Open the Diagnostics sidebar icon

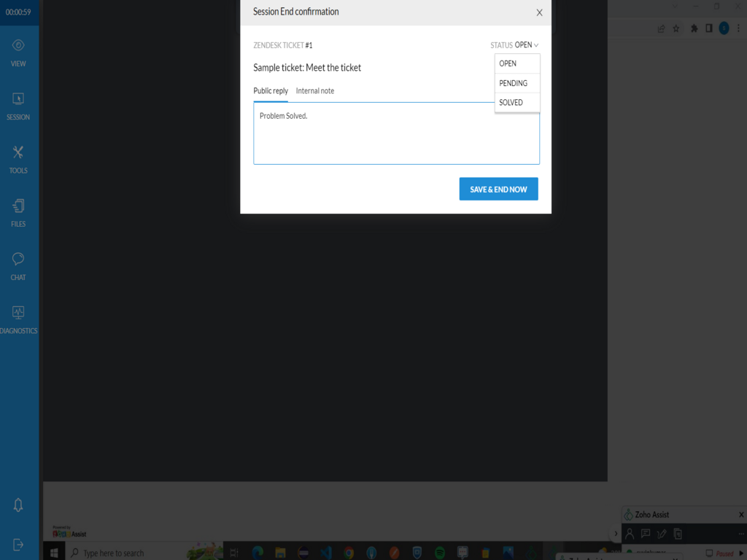click(x=18, y=319)
